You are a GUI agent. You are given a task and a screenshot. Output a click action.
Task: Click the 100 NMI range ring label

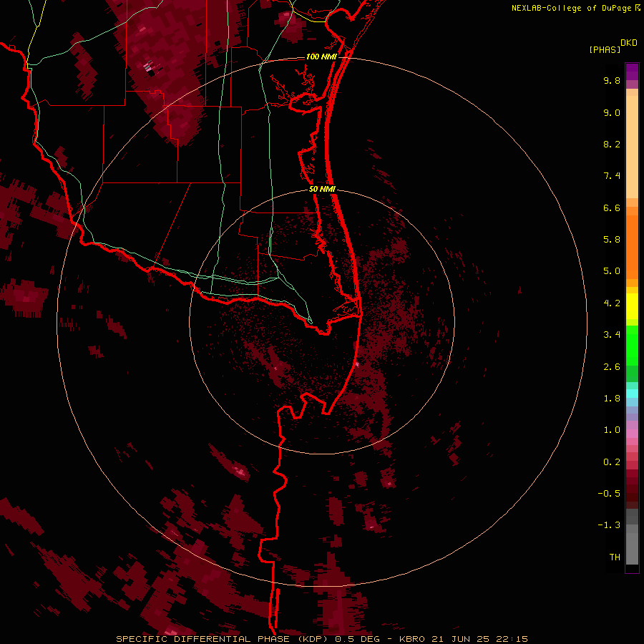(x=321, y=57)
